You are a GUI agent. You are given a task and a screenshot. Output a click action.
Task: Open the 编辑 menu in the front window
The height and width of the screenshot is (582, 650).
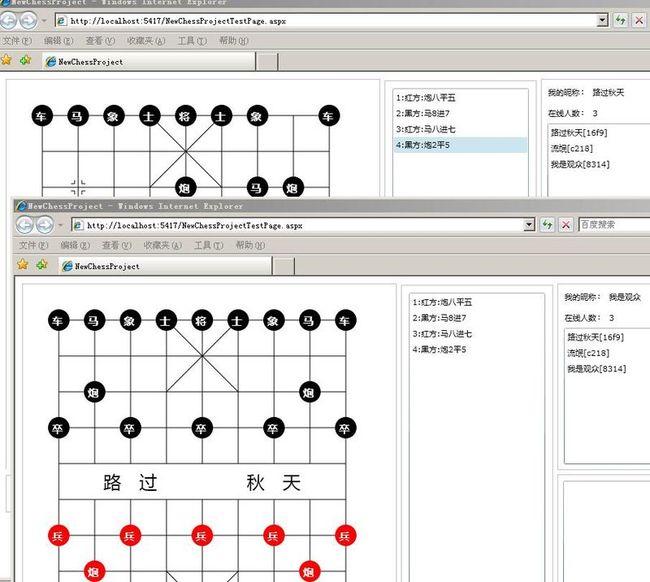tap(75, 245)
